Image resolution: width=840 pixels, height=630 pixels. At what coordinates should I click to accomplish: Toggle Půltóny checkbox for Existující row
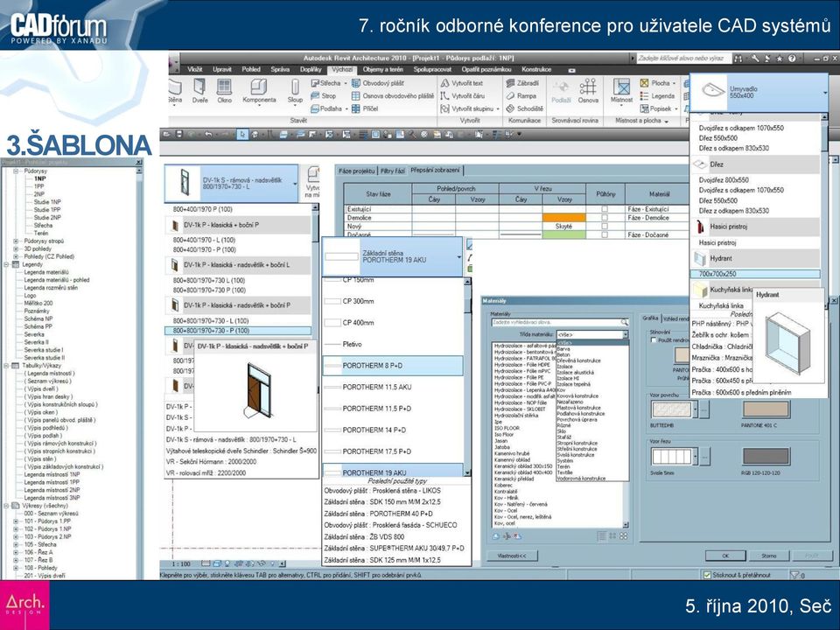coord(605,209)
